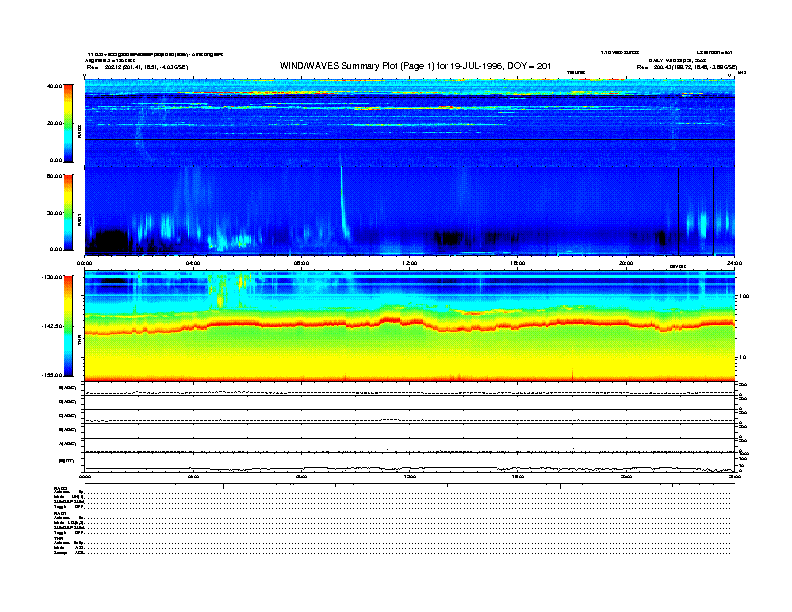Image resolution: width=792 pixels, height=612 pixels.
Task: Click the 12:00 time label under RAD1 spectrogram
Action: pyautogui.click(x=410, y=263)
